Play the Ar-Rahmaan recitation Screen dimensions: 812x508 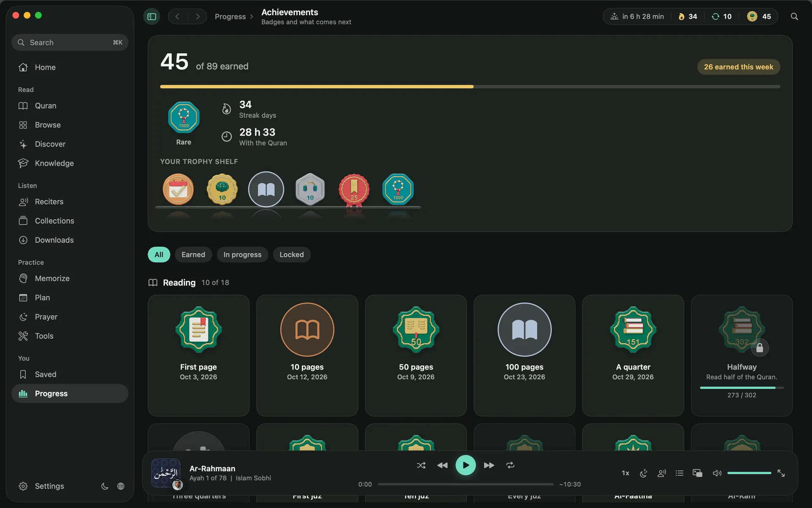tap(465, 465)
